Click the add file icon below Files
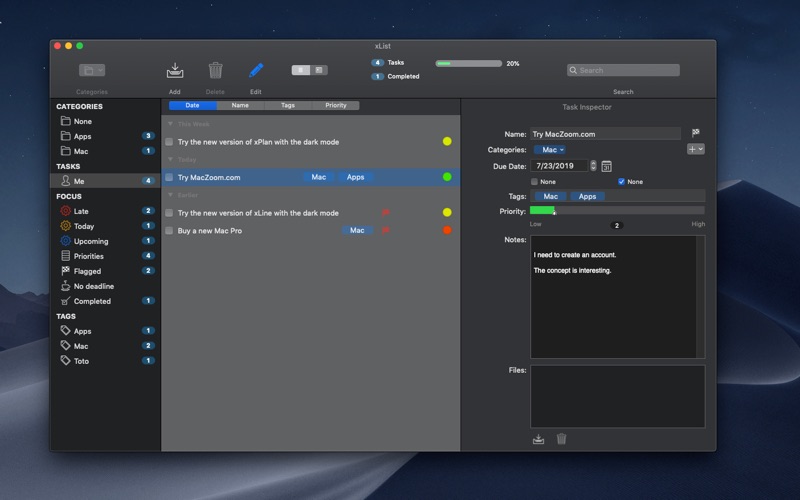 pos(539,438)
